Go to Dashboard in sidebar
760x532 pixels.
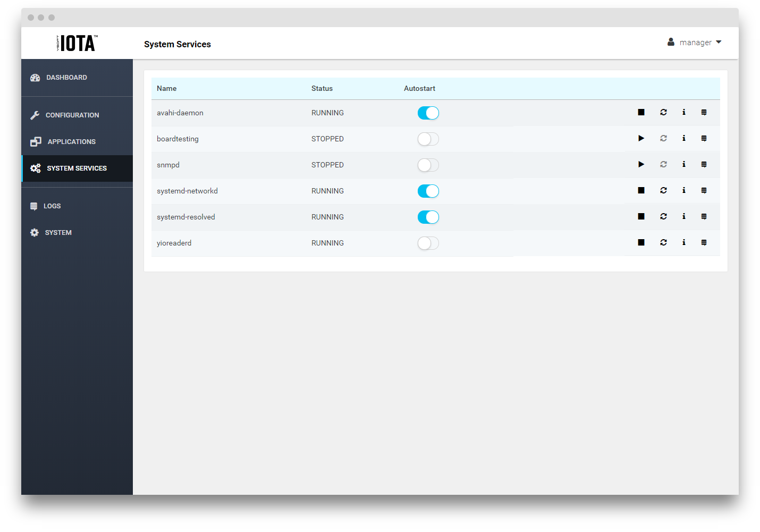click(x=66, y=78)
